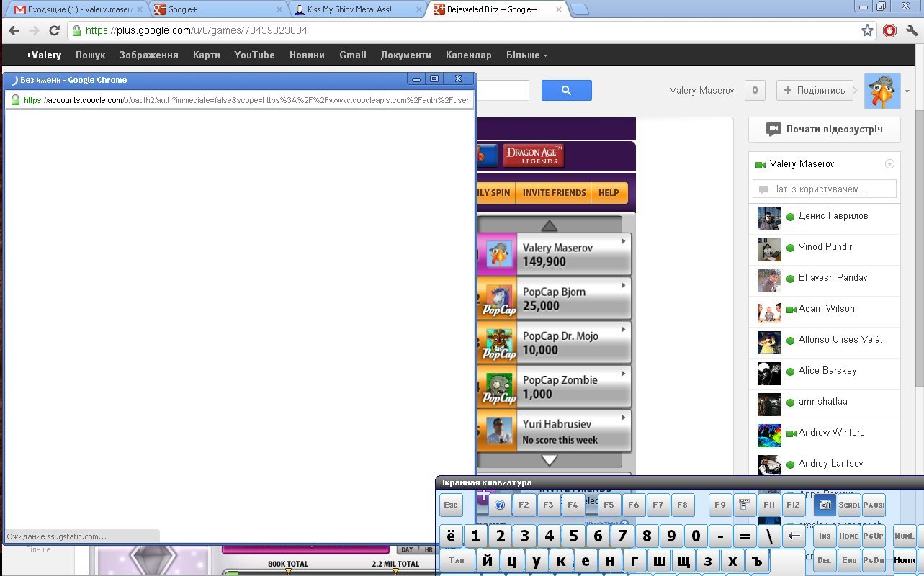Screen dimensions: 924x576
Task: Click the Поділитись share button
Action: (x=815, y=90)
